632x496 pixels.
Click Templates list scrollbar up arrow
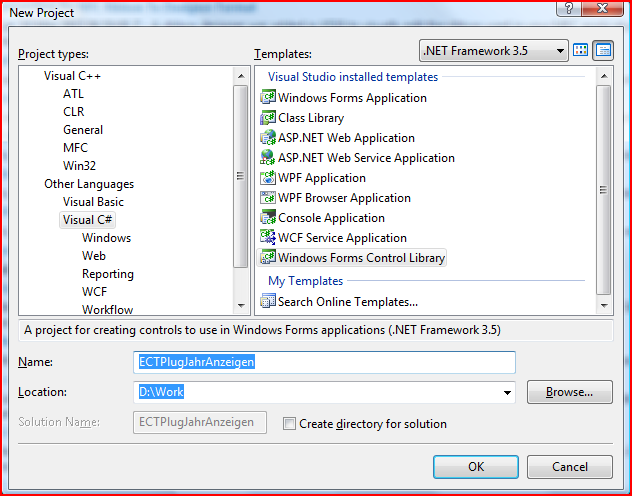coord(604,76)
